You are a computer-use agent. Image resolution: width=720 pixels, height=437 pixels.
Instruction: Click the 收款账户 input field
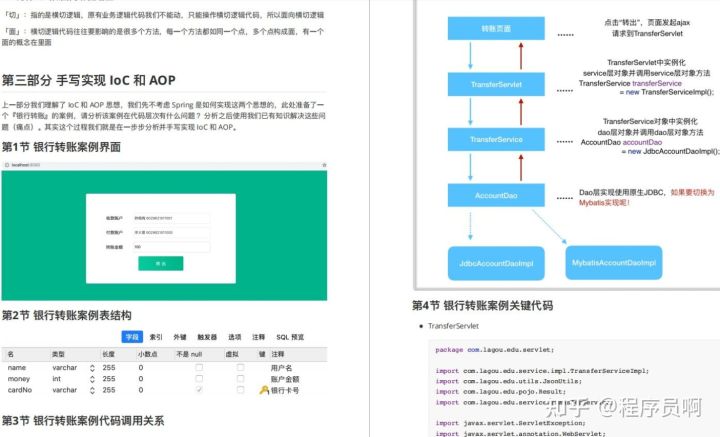tap(171, 218)
